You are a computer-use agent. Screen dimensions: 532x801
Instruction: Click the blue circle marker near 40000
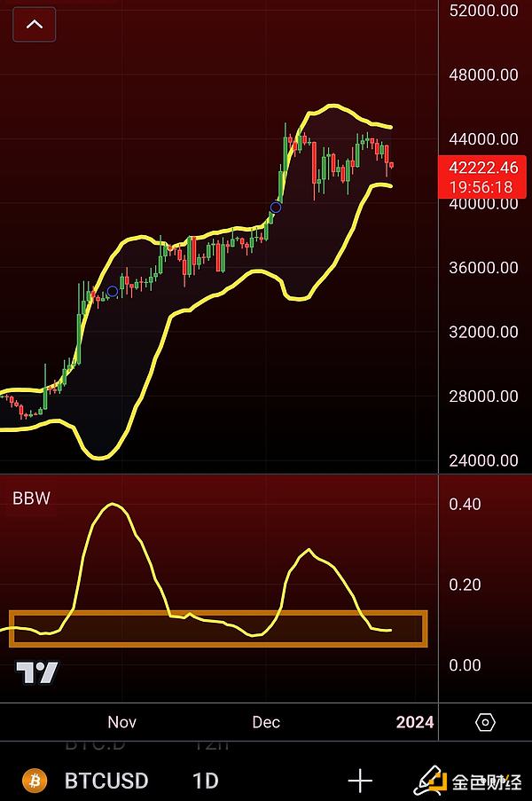point(276,208)
